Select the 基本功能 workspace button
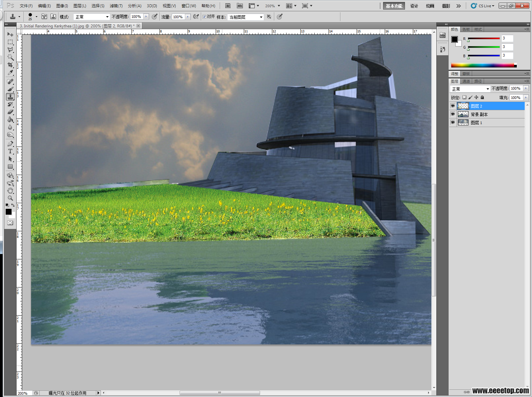532x397 pixels. [394, 6]
